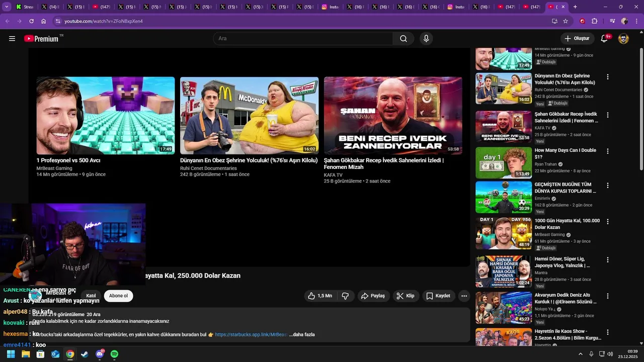
Task: Save video with Kaydet button
Action: (438, 296)
